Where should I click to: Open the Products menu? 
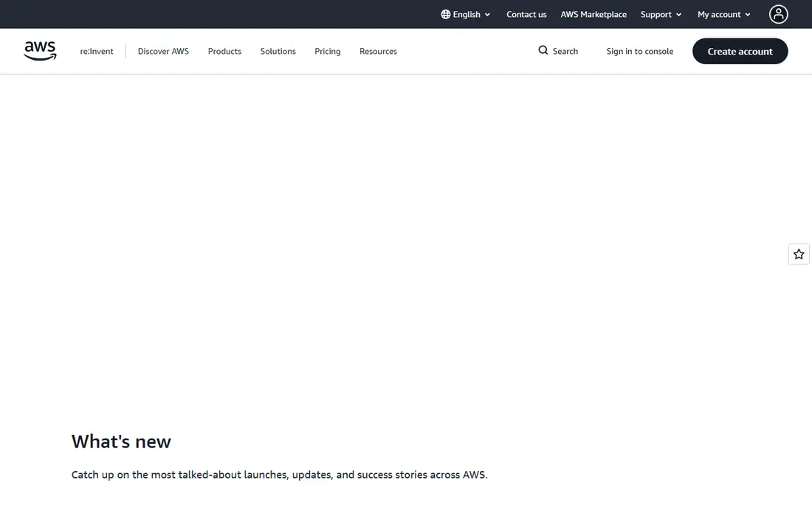coord(224,51)
